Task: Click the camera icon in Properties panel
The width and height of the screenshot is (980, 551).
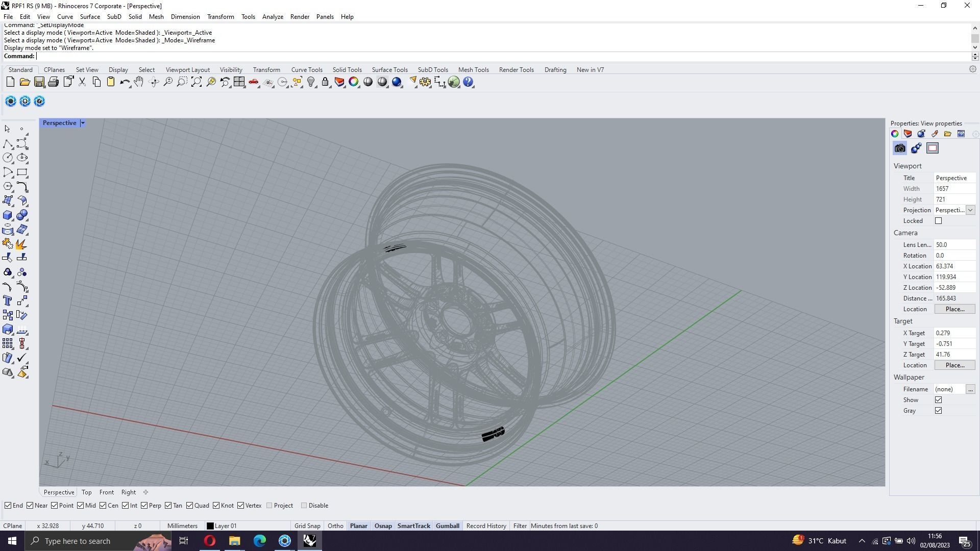Action: point(900,148)
